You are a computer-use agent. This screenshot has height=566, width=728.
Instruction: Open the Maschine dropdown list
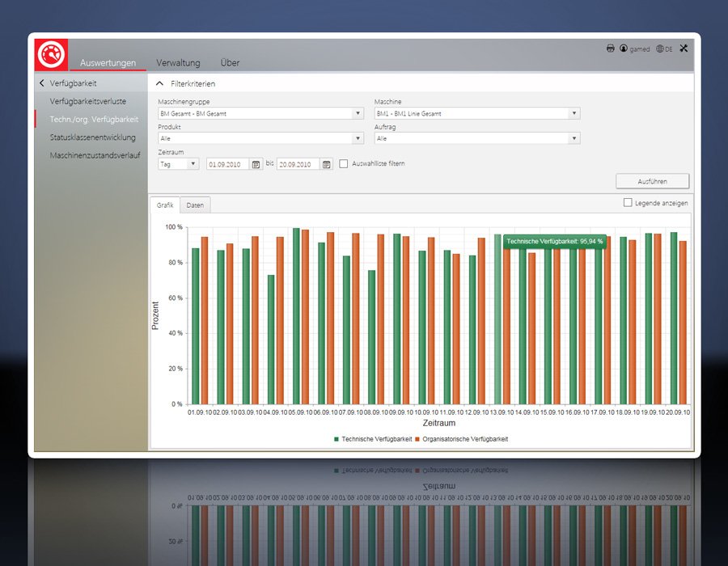tap(574, 114)
